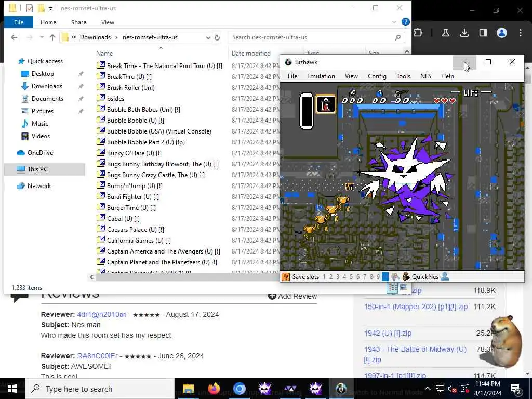Screen dimensions: 532x399
Task: Click the QuickNes core icon in Bizhawk
Action: coord(406,277)
